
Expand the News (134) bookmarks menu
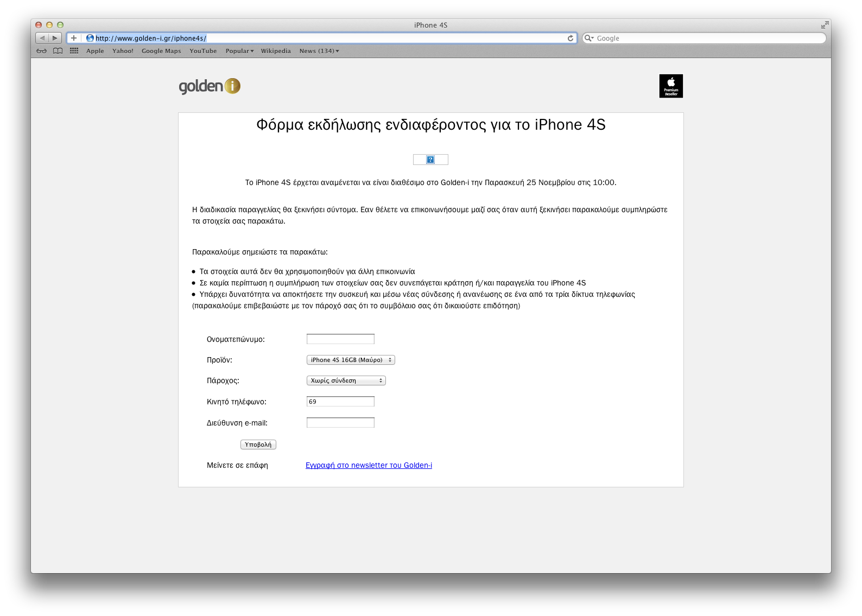[319, 51]
